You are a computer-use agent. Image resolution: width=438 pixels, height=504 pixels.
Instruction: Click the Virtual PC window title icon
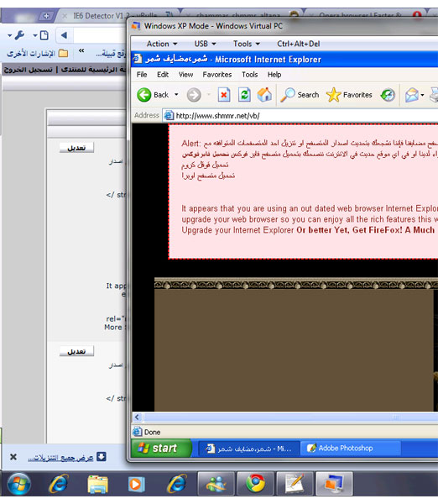point(136,26)
